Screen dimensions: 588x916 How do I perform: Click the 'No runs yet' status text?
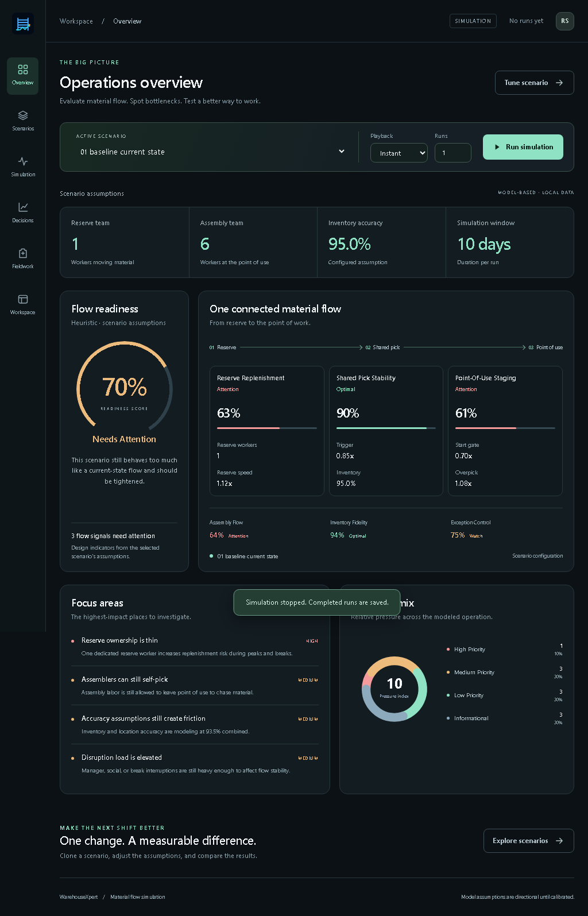click(x=526, y=21)
